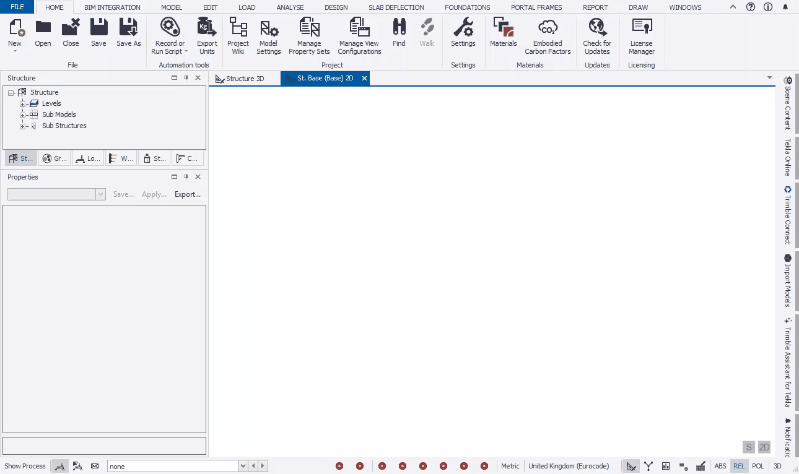Click the info icon in title ribbon
Image resolution: width=799 pixels, height=474 pixels.
click(x=768, y=7)
